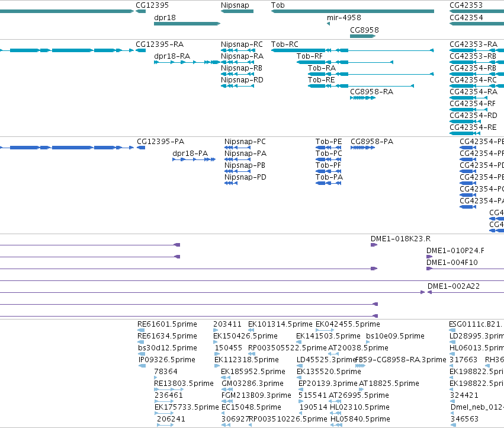Click the CG42354-RD transcript

point(465,122)
